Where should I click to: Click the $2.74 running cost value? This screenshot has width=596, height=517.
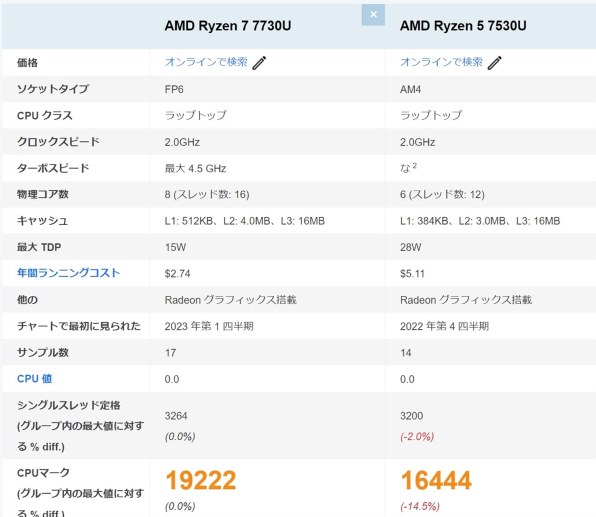[178, 274]
